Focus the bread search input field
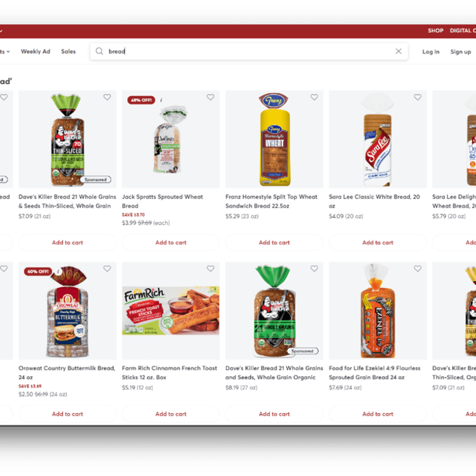 pos(249,51)
